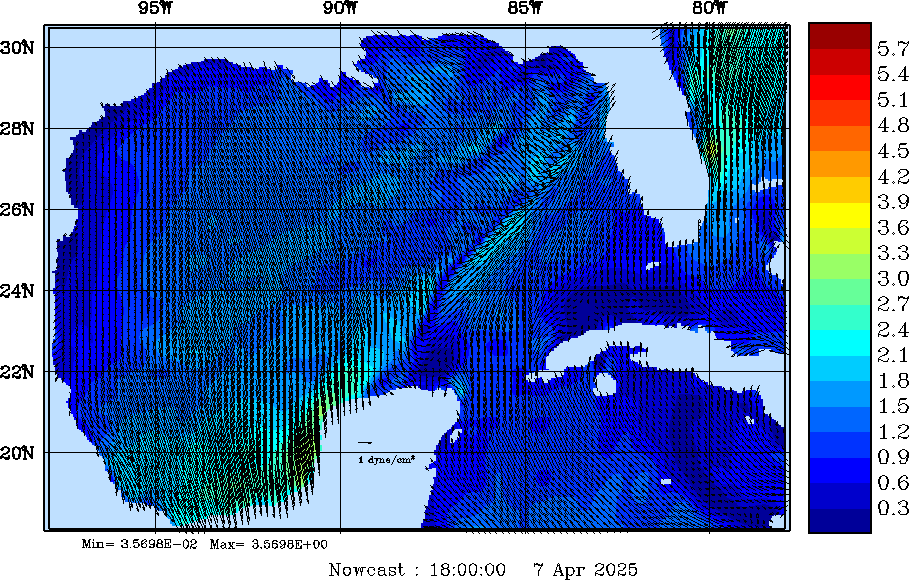Click the 90W longitude label
The height and width of the screenshot is (580, 909).
341,8
